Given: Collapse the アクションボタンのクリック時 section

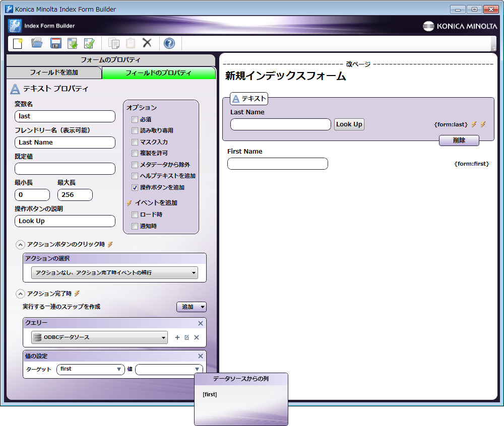Looking at the screenshot, I should [x=20, y=245].
